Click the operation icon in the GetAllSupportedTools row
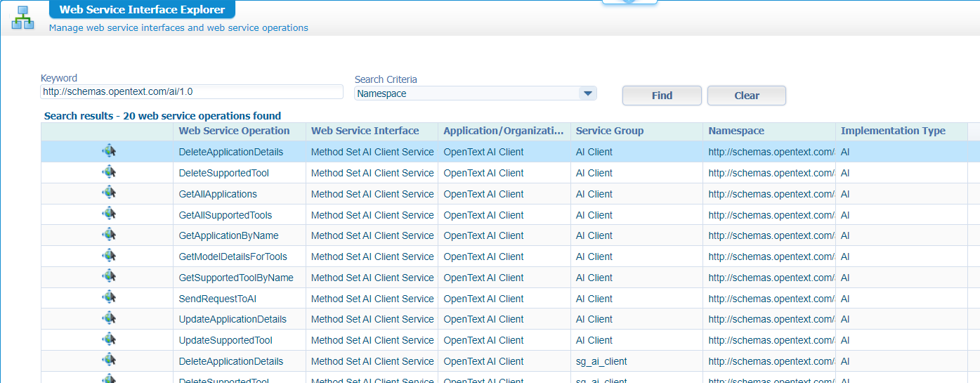The height and width of the screenshot is (383, 980). tap(109, 214)
